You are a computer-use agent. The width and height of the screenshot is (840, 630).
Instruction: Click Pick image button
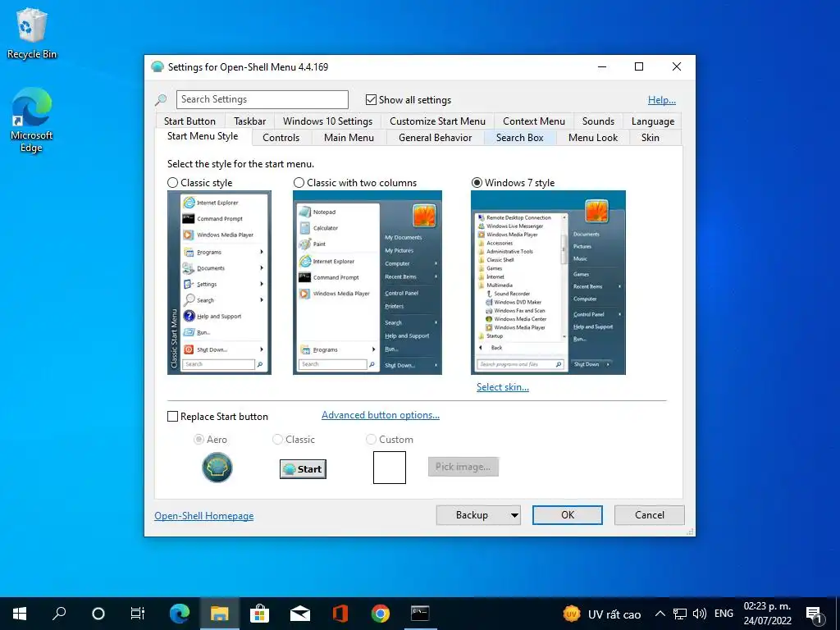point(463,467)
